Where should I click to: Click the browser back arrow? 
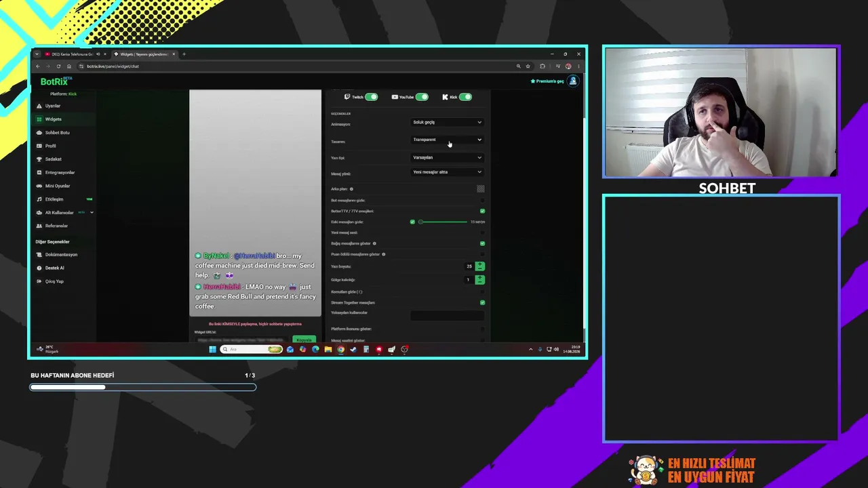(38, 66)
